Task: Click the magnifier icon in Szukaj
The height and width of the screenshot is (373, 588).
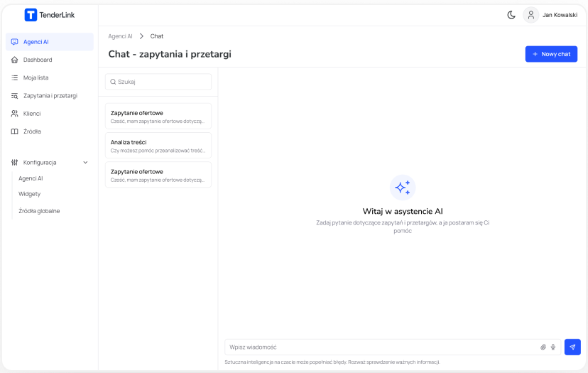Action: pos(113,82)
